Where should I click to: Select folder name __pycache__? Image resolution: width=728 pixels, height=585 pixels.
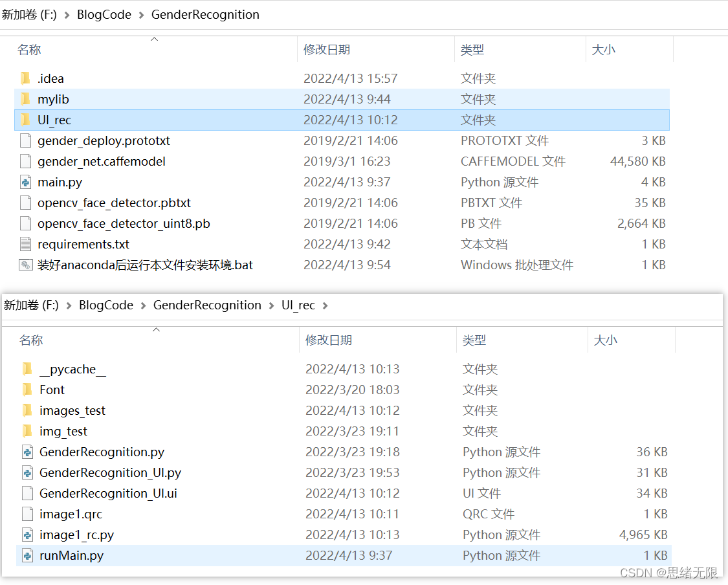(x=72, y=370)
